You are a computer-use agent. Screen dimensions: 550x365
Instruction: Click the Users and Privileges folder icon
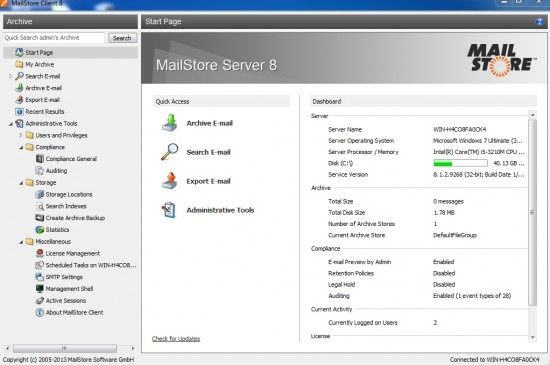(x=29, y=135)
